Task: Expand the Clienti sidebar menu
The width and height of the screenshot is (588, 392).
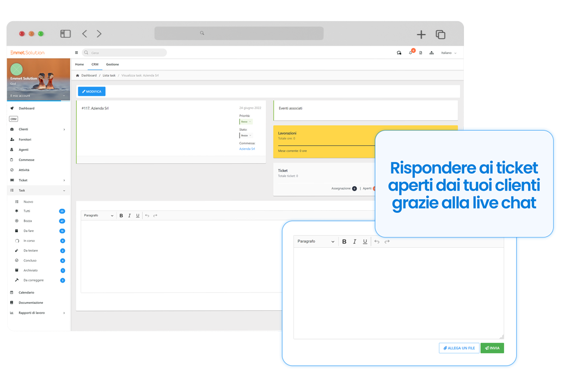Action: (38, 129)
